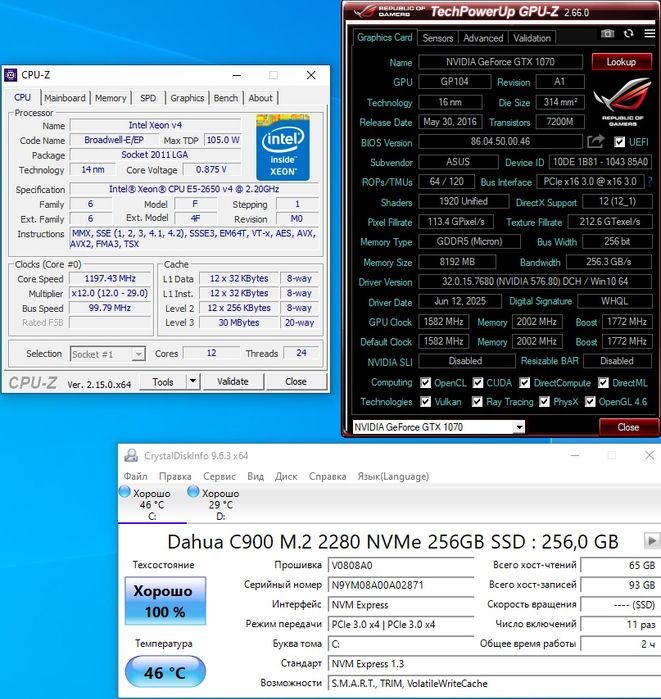The image size is (661, 699).
Task: Click the Driver Version field in GPU-Z
Action: (x=535, y=281)
